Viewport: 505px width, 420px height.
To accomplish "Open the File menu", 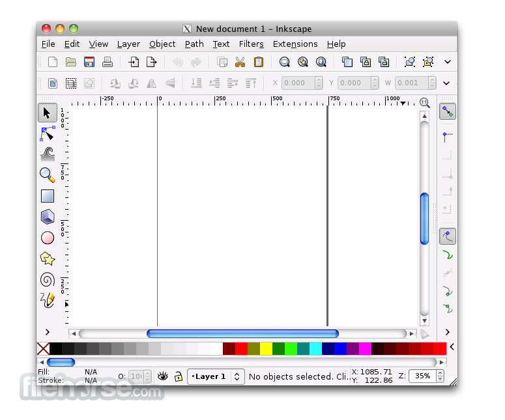I will [48, 44].
